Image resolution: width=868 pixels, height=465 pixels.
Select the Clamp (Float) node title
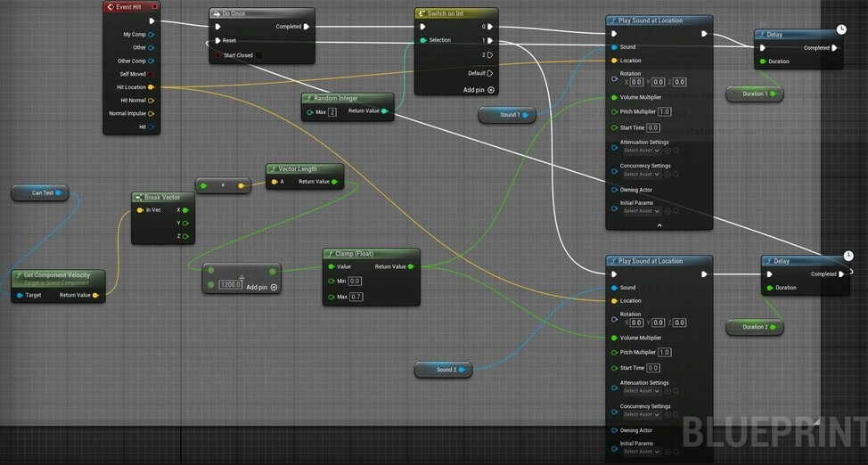[355, 254]
